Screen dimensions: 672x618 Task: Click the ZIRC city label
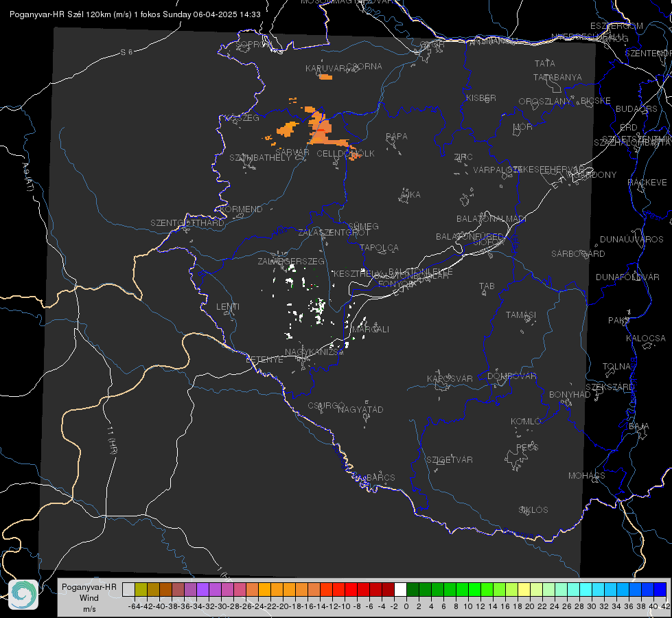point(463,157)
